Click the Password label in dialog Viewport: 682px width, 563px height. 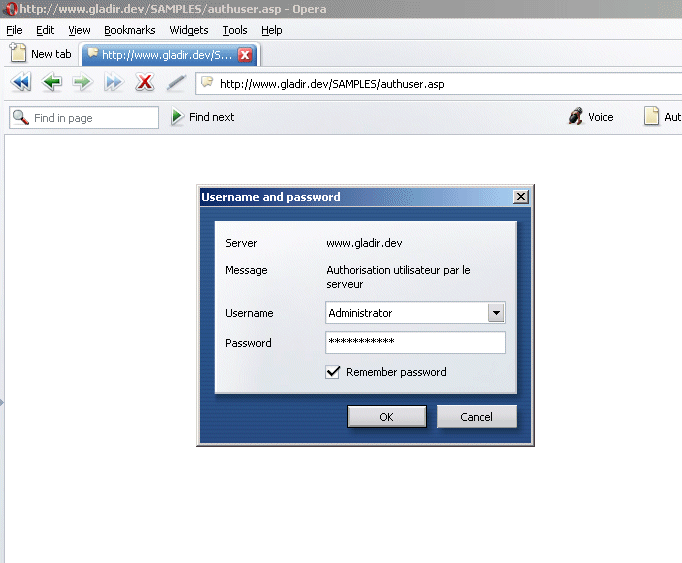(x=248, y=343)
